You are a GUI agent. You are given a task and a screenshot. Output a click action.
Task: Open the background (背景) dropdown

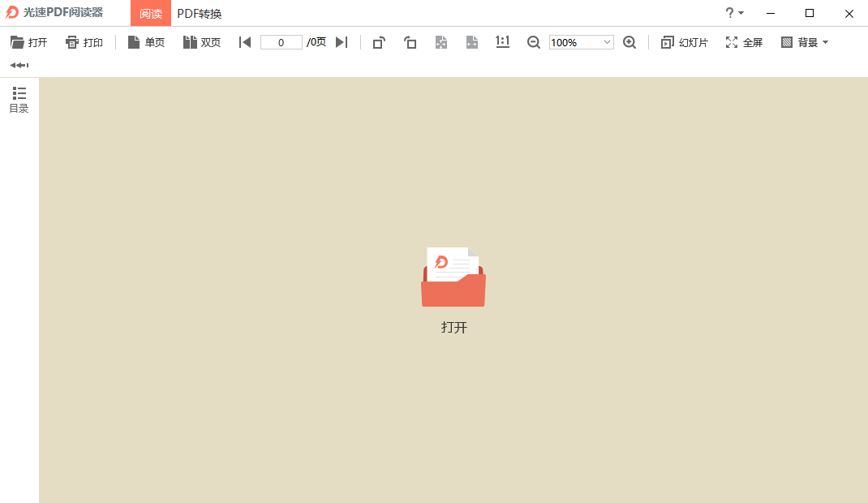click(805, 42)
